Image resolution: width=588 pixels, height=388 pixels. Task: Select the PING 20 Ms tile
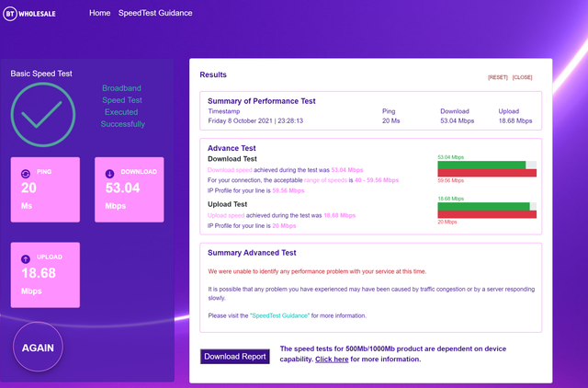[x=45, y=189]
